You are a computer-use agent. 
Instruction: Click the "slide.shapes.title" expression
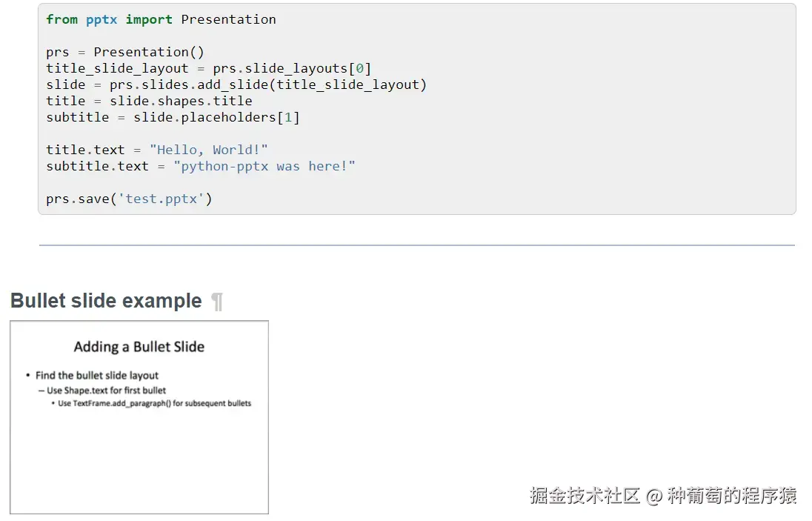coord(181,101)
